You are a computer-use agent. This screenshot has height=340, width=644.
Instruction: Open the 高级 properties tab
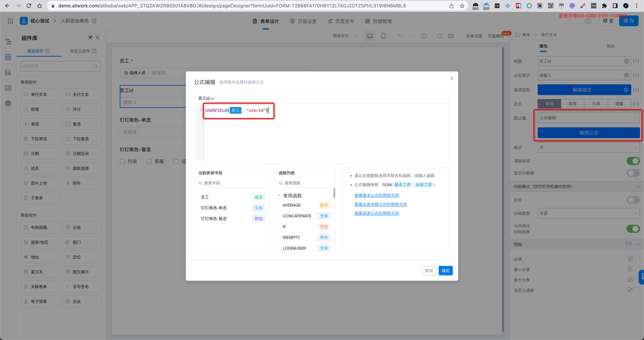pos(610,46)
